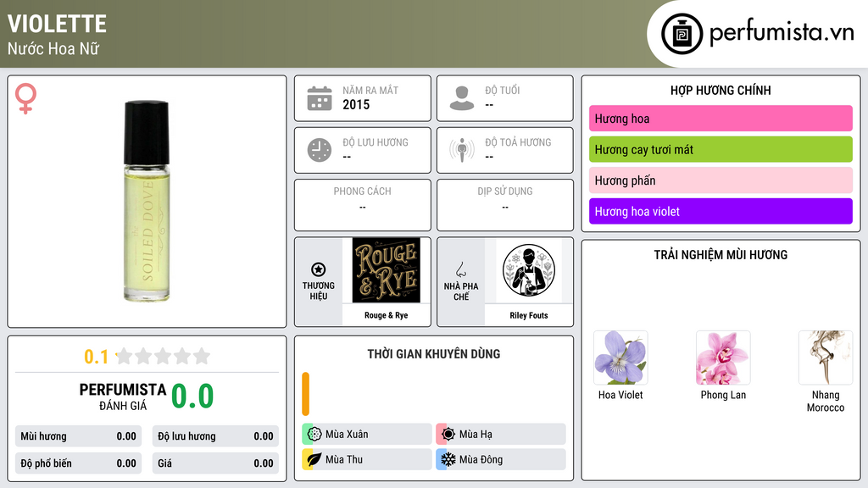Screen dimensions: 868x488
Task: Click the clock icon beside Độ lưu hương
Action: click(x=320, y=151)
